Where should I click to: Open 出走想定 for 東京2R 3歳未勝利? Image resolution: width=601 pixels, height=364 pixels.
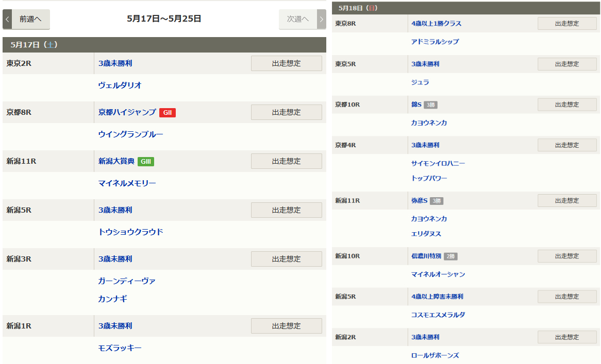pyautogui.click(x=286, y=63)
